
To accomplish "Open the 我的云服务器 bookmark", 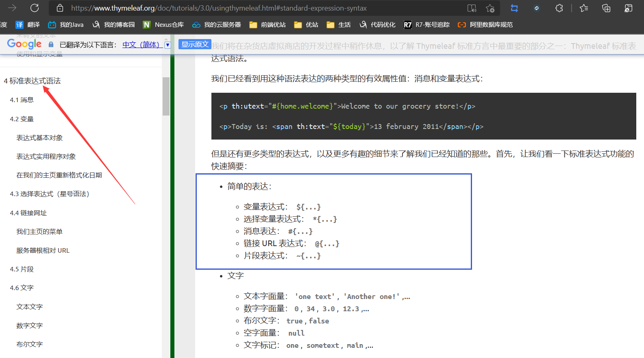I will coord(217,25).
